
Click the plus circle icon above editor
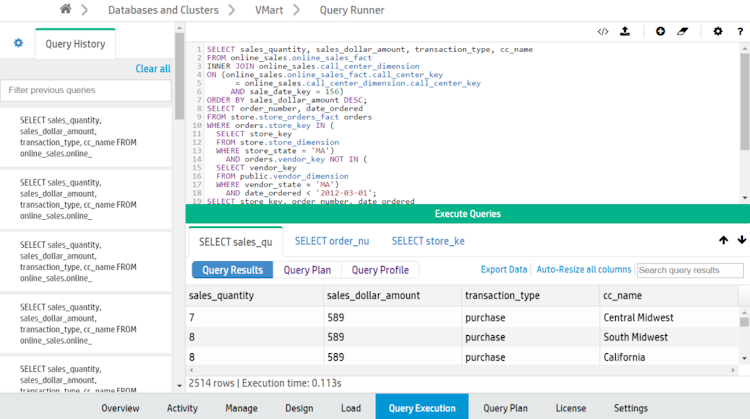tap(660, 31)
